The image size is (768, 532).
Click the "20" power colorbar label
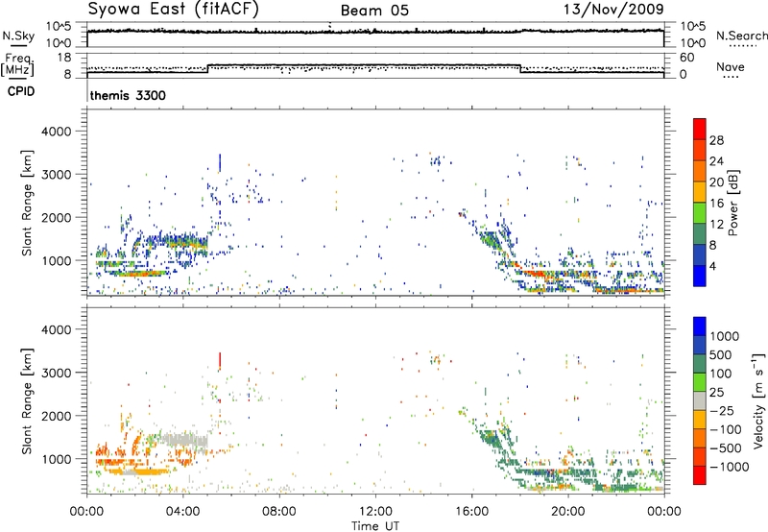(x=716, y=182)
